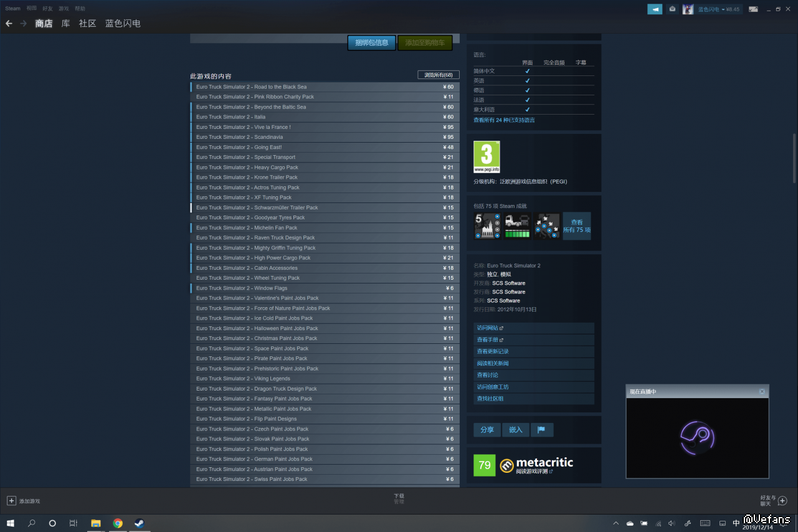Open the Italia DLC row

click(x=325, y=117)
